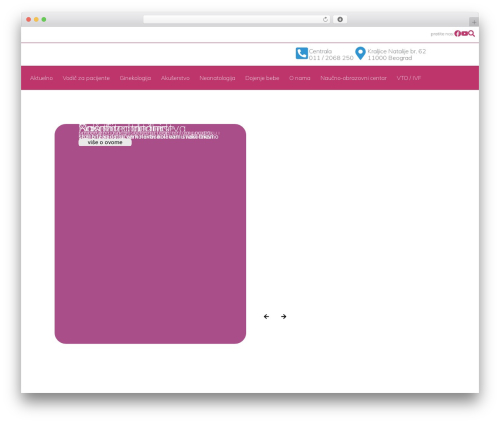Open the Neonatologija menu item
This screenshot has height=423, width=500.
(217, 78)
